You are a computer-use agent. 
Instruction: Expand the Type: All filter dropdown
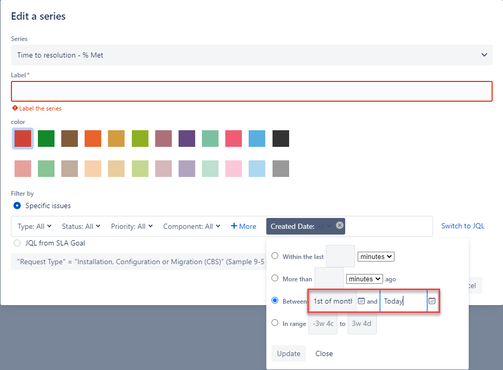click(x=34, y=226)
